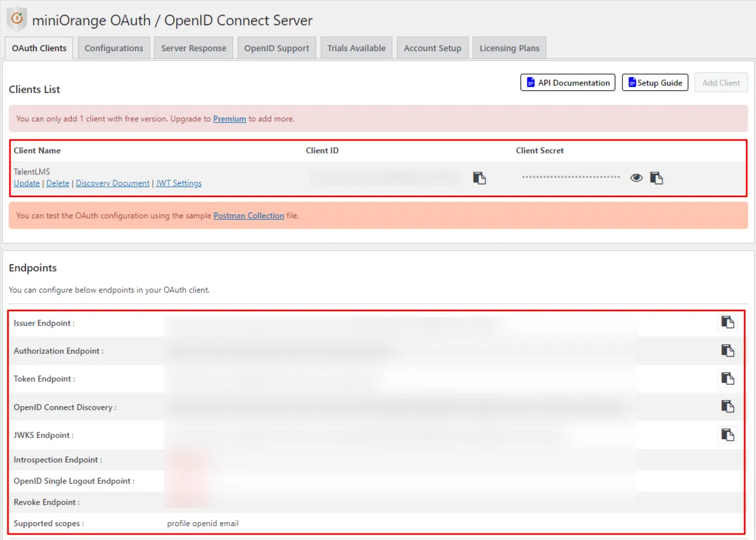
Task: Switch to the Configurations tab
Action: click(x=113, y=48)
